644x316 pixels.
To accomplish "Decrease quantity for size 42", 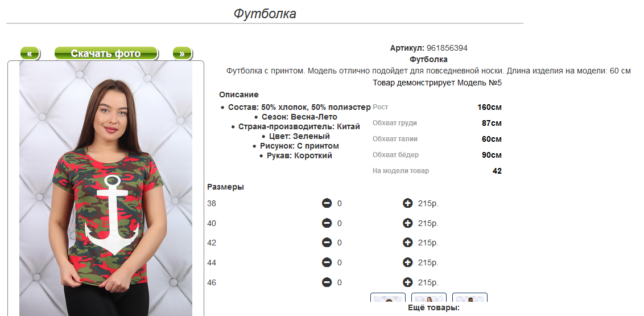I will [x=327, y=243].
